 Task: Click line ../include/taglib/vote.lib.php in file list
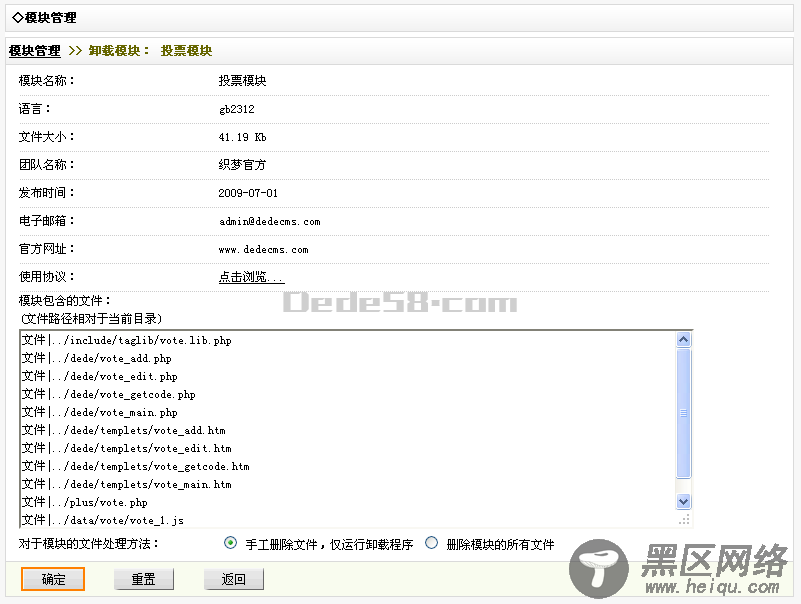127,340
